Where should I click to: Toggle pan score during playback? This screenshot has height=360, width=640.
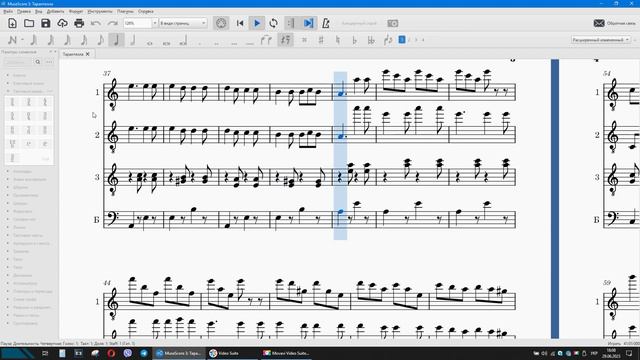pyautogui.click(x=309, y=23)
